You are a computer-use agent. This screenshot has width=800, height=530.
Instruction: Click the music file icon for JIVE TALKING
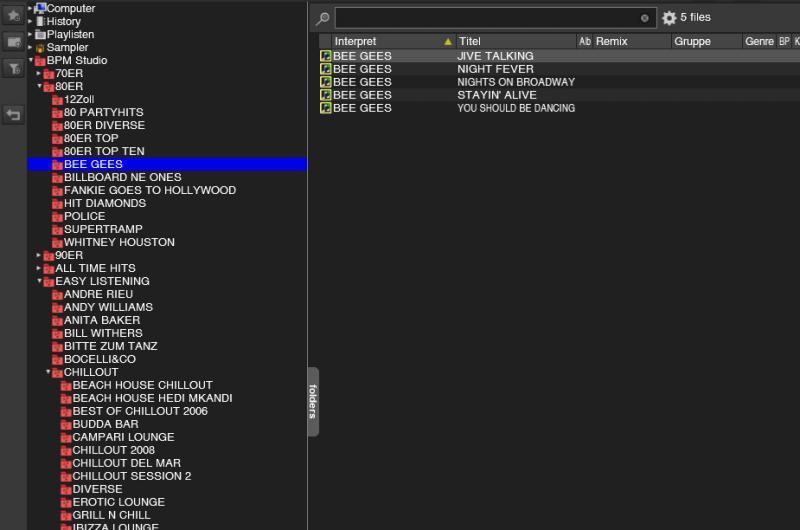point(326,56)
